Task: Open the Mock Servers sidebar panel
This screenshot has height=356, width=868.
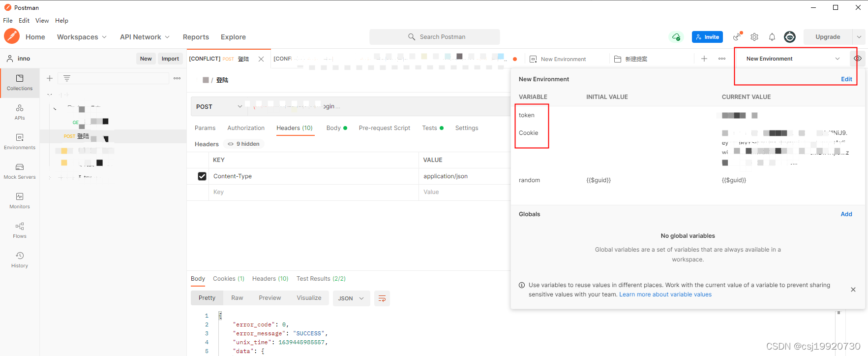Action: coord(20,171)
